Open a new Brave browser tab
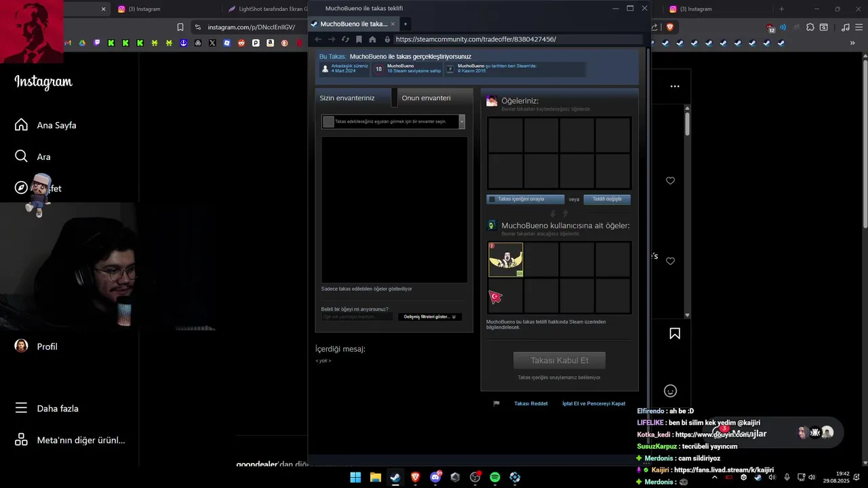868x488 pixels. [x=781, y=9]
